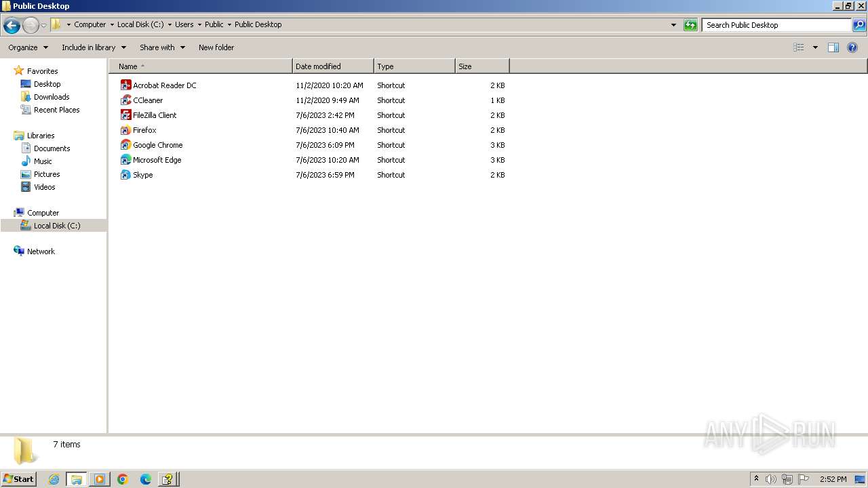Select the Skype shortcut icon
The width and height of the screenshot is (868, 488).
click(x=125, y=175)
